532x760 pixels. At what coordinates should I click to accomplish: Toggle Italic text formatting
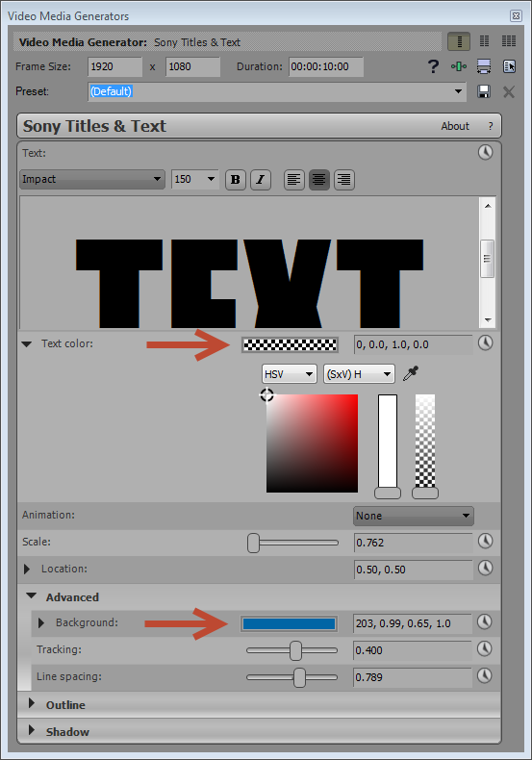click(x=260, y=180)
